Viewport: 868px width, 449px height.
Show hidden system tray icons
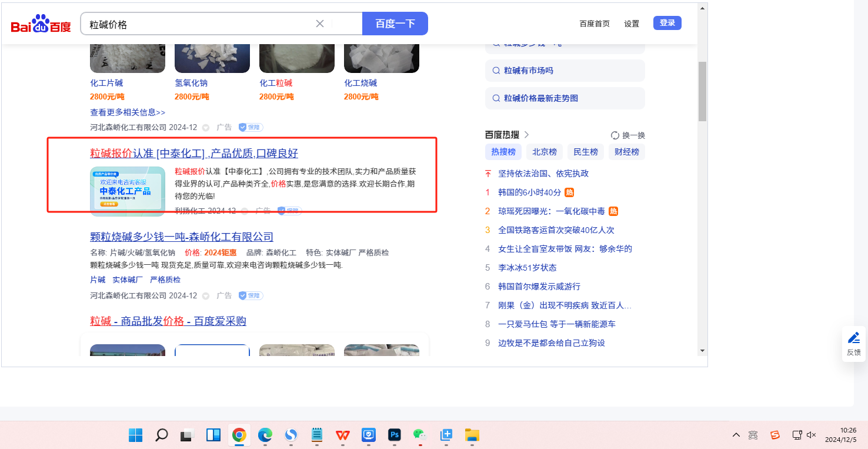click(x=736, y=435)
